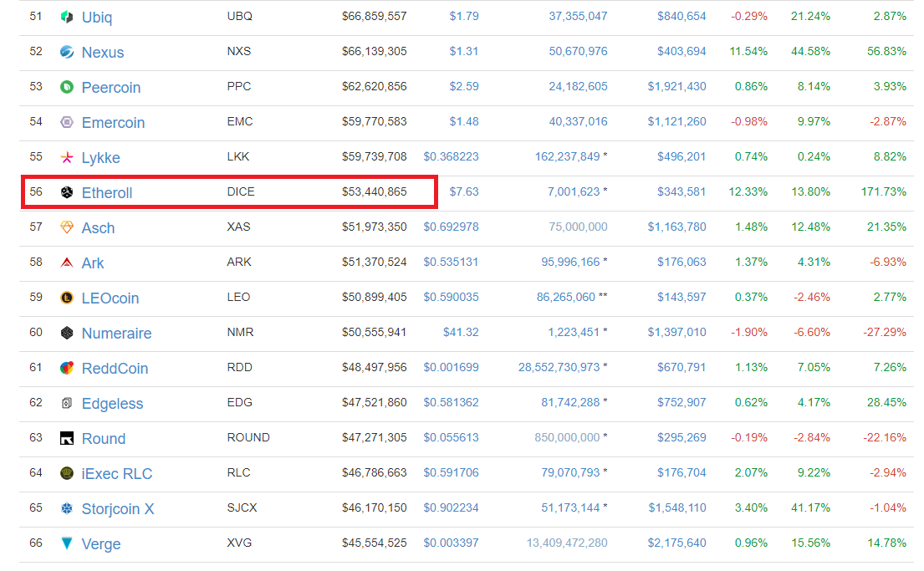Image resolution: width=924 pixels, height=571 pixels.
Task: Open the Lykke name link
Action: 101,158
